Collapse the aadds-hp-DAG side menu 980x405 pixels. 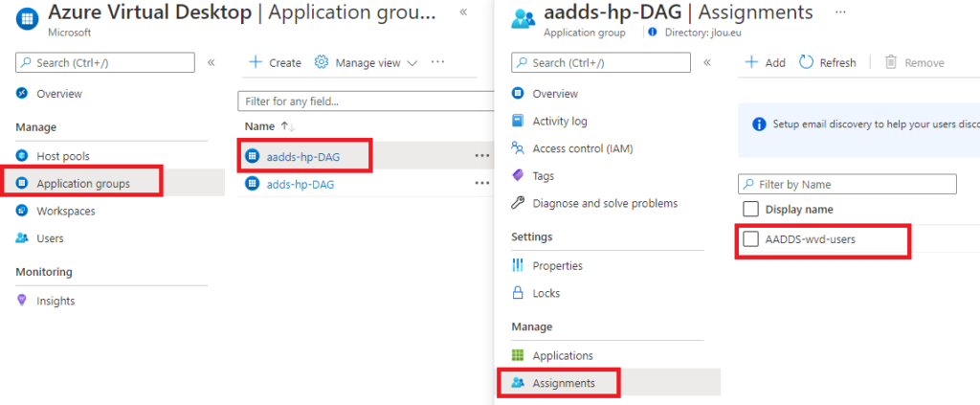pyautogui.click(x=707, y=62)
